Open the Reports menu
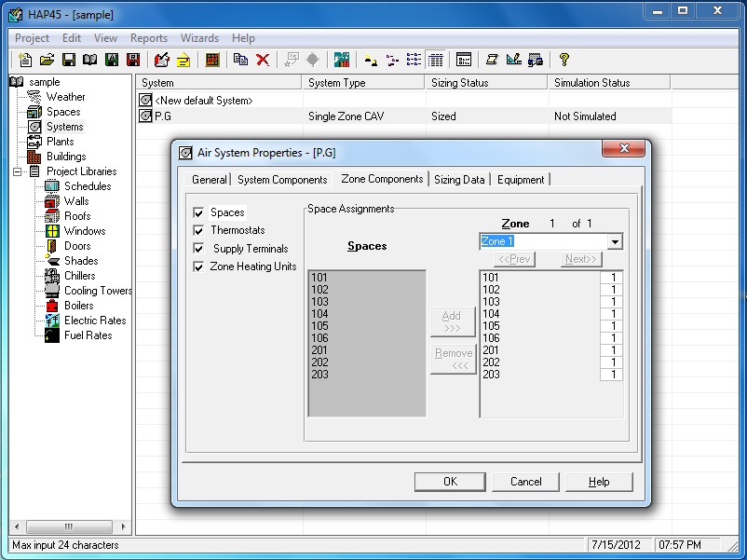Viewport: 747px width, 560px height. coord(149,38)
